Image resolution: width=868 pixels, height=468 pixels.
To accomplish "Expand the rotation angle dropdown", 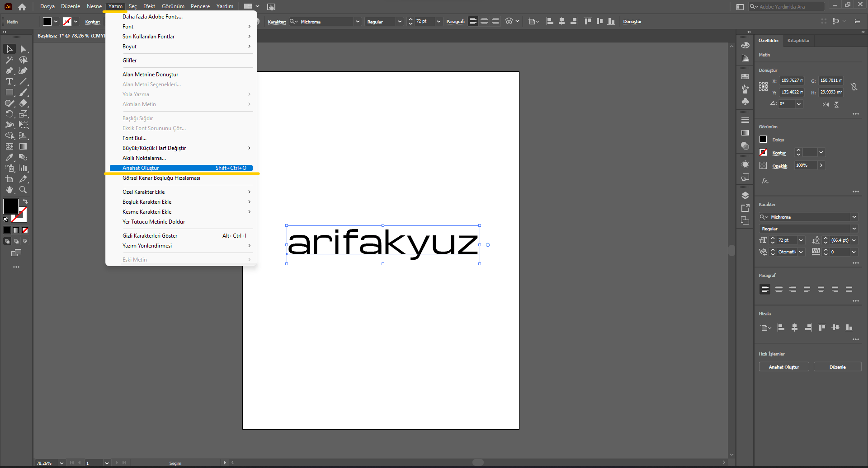I will click(798, 104).
